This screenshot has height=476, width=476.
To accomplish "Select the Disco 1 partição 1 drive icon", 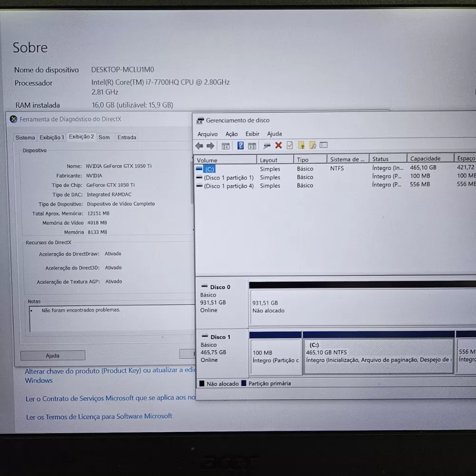I will click(199, 177).
